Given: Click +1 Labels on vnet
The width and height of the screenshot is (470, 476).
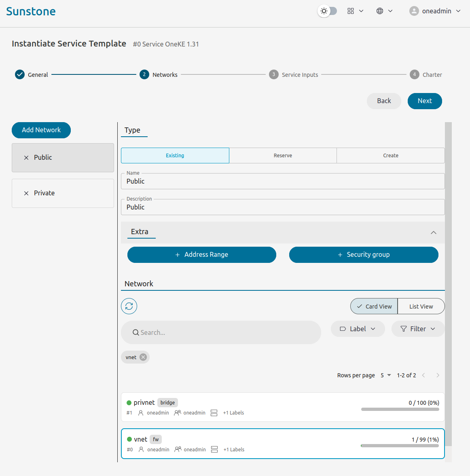Looking at the screenshot, I should pyautogui.click(x=234, y=450).
